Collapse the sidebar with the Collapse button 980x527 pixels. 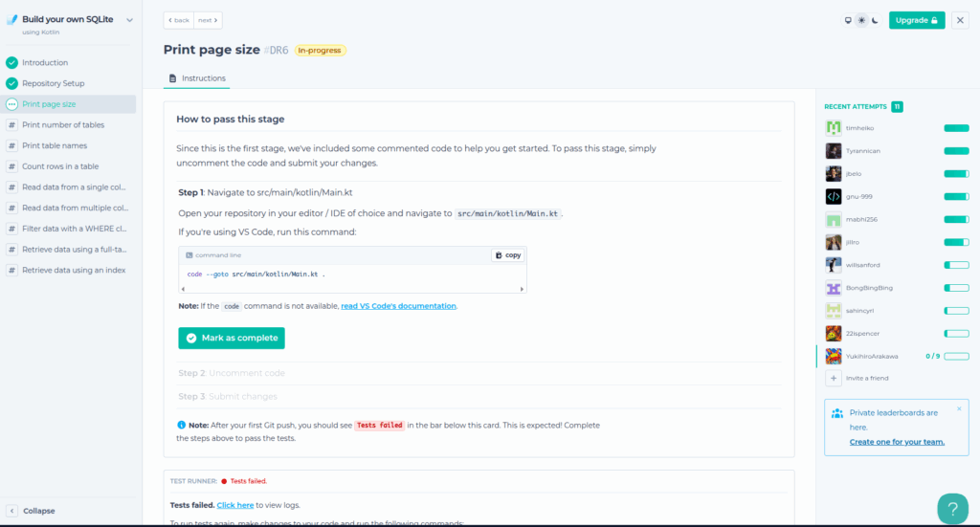click(x=32, y=511)
